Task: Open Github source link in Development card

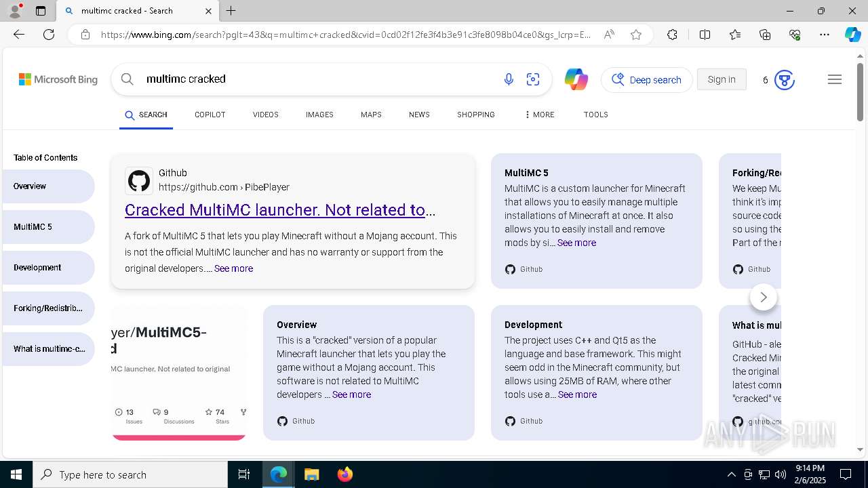Action: tap(524, 421)
